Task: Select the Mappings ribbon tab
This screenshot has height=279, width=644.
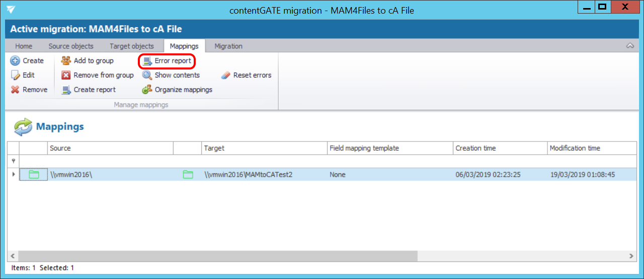Action: 184,46
